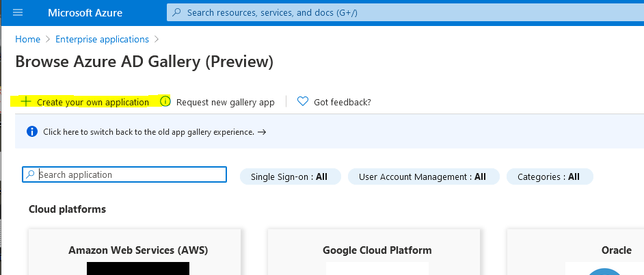This screenshot has height=275, width=644.
Task: Click the Microsoft Azure home title
Action: [85, 13]
